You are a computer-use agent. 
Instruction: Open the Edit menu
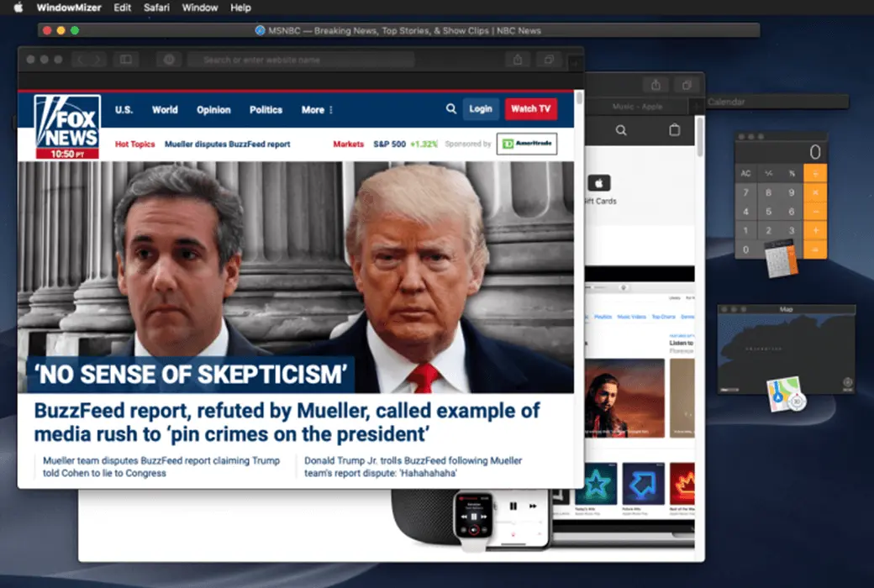click(x=122, y=8)
